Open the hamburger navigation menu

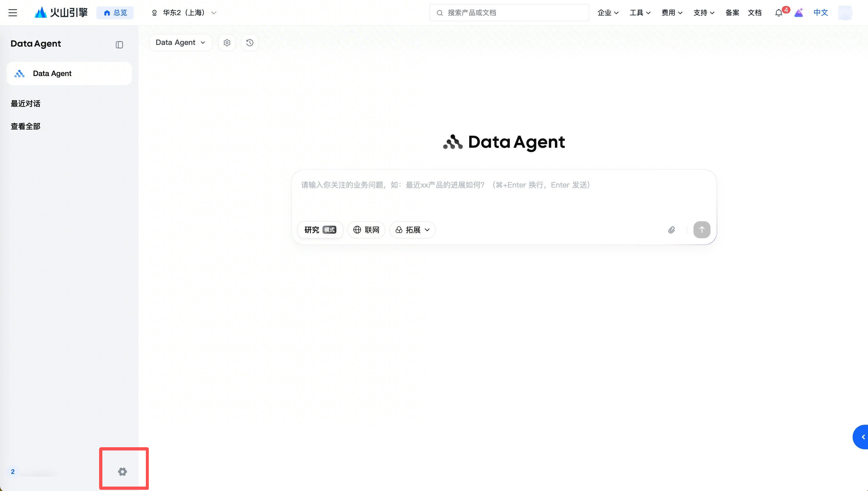click(13, 13)
